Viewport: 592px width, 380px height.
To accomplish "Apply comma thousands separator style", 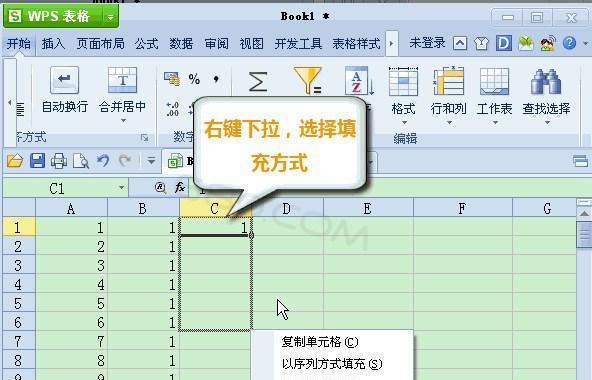I will click(216, 79).
